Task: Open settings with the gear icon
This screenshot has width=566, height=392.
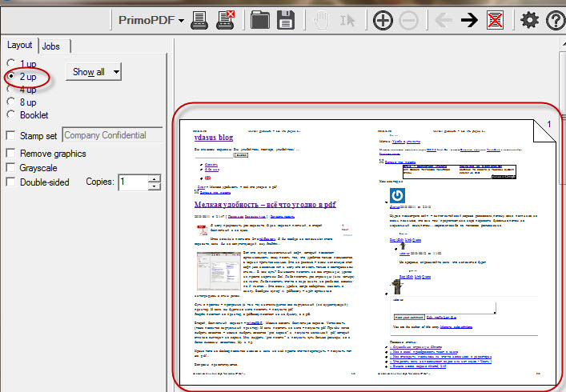Action: click(529, 20)
